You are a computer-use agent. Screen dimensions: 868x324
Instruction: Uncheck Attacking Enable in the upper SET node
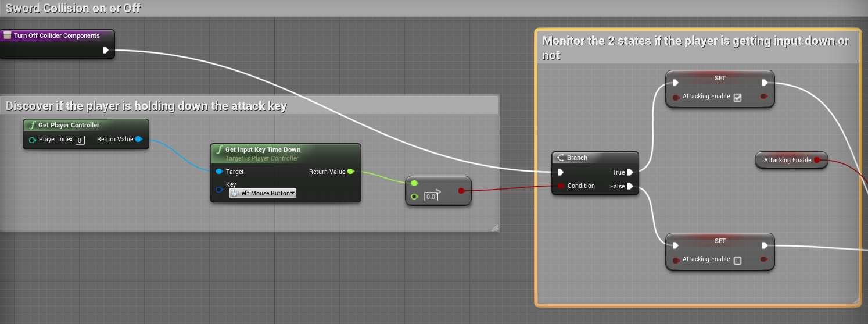[737, 97]
